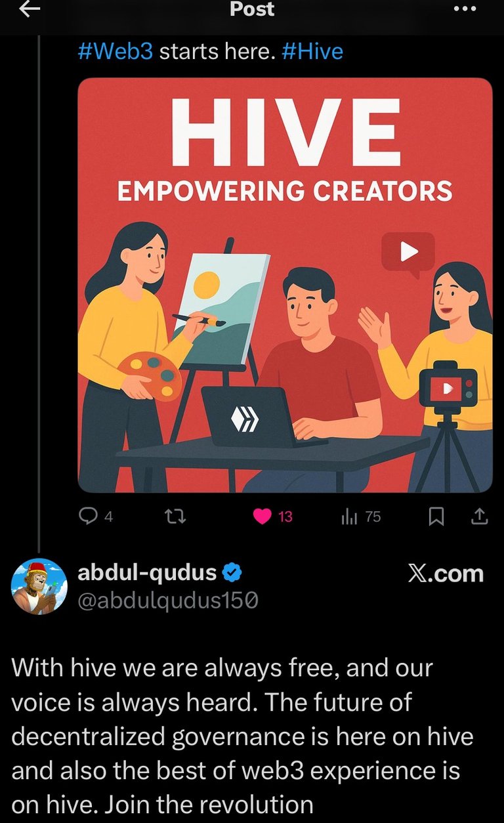Select the reply text about decentralized governance
Image resolution: width=504 pixels, height=823 pixels.
pos(242,736)
